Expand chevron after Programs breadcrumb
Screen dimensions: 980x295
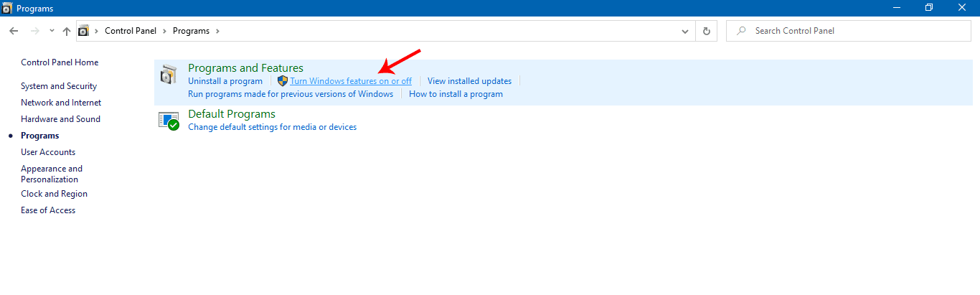217,31
